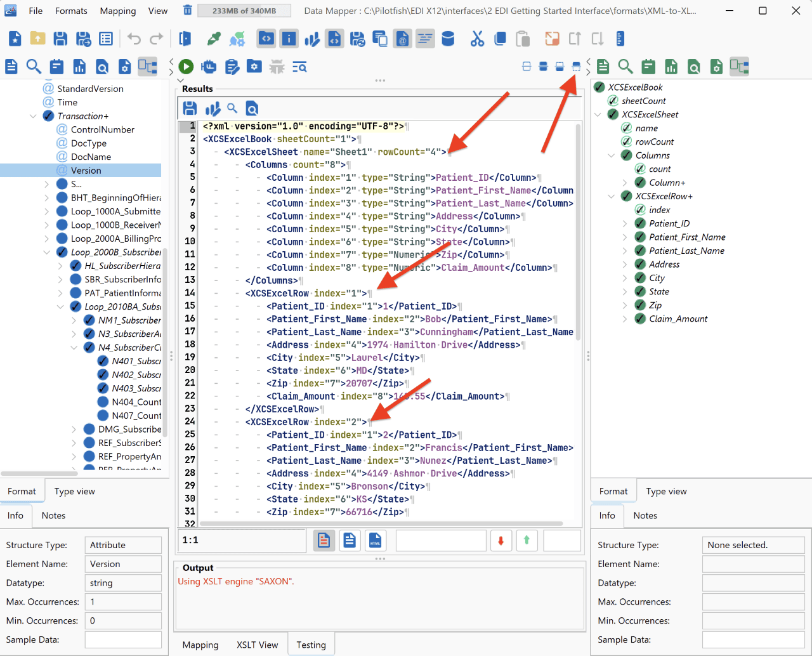Open folder via the yellow folder icon
Image resolution: width=812 pixels, height=656 pixels.
point(37,39)
